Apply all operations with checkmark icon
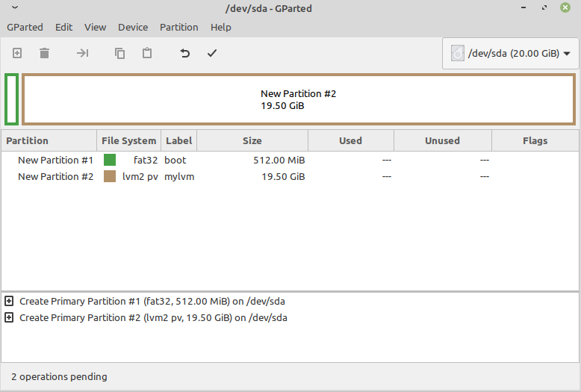581x392 pixels. point(212,53)
